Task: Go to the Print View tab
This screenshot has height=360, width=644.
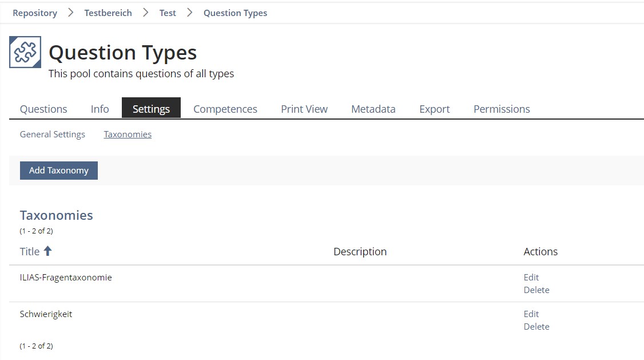Action: 304,109
